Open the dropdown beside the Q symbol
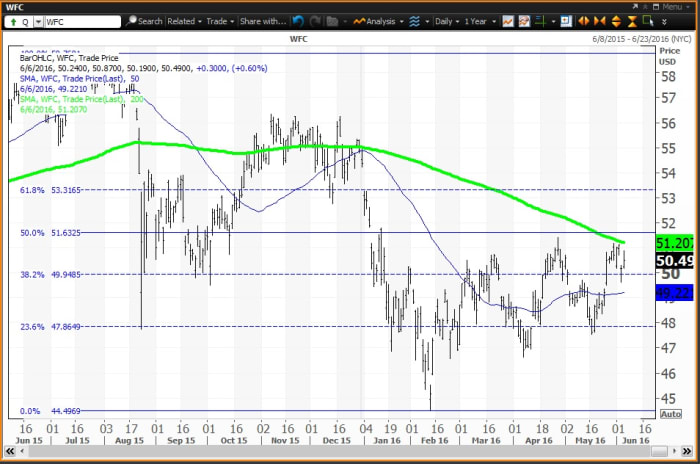Screen dimensions: 700x464 point(39,22)
